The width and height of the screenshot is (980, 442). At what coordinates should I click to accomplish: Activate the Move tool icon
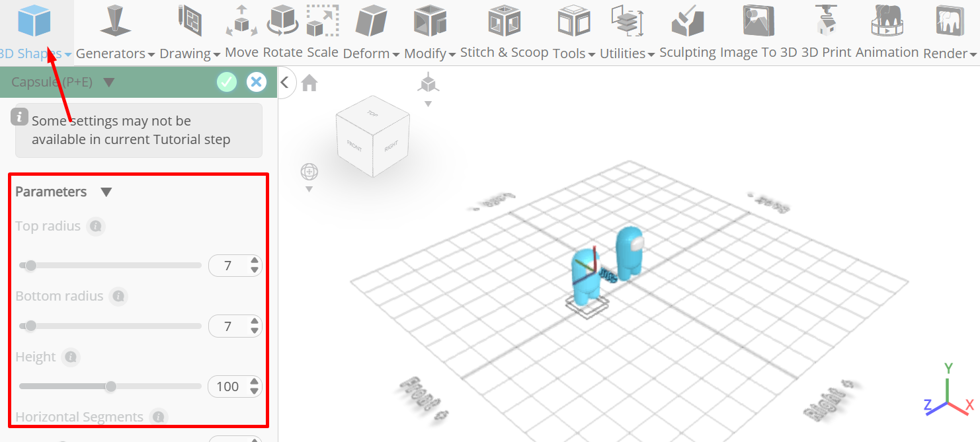click(241, 20)
